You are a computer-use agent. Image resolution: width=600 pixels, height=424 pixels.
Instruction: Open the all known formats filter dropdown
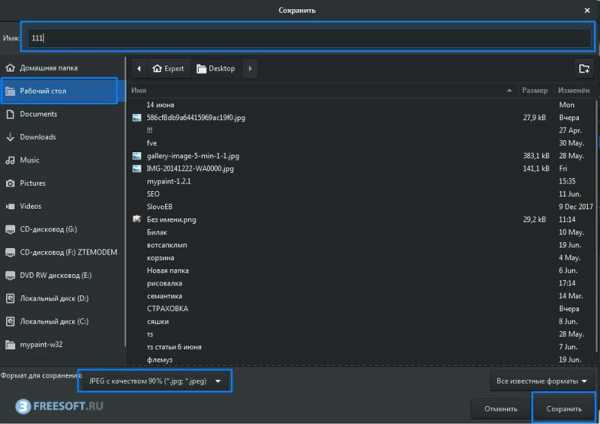[541, 381]
